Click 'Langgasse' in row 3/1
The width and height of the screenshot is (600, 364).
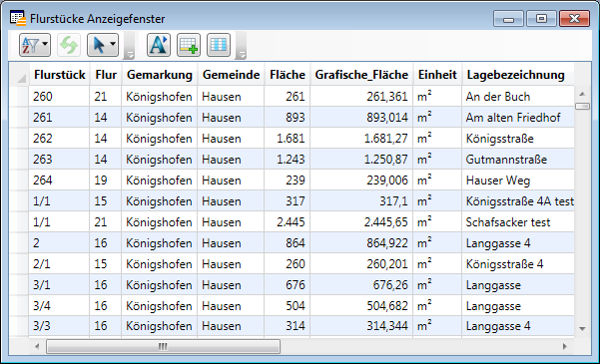tap(518, 285)
